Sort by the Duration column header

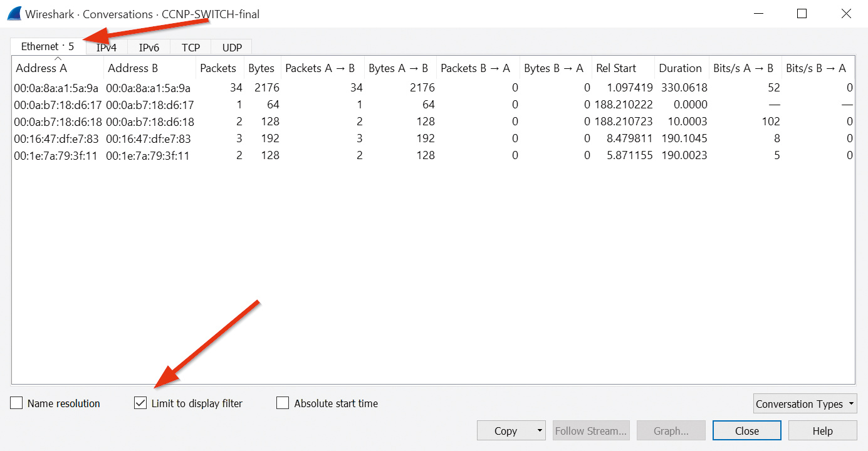pos(680,68)
